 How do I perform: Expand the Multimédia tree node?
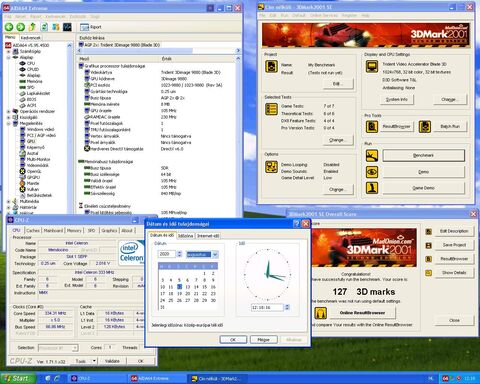coord(9,201)
